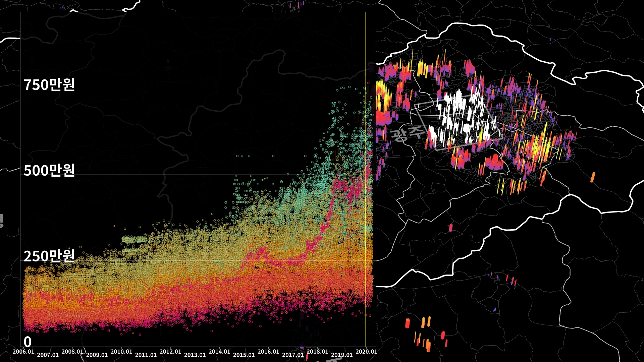This screenshot has height=362, width=644.
Task: Select the 2008.01 date tick label
Action: pyautogui.click(x=72, y=352)
